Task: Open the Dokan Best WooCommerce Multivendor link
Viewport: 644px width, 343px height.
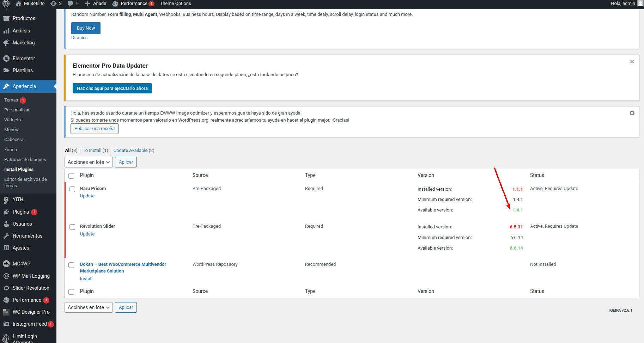Action: click(x=123, y=268)
